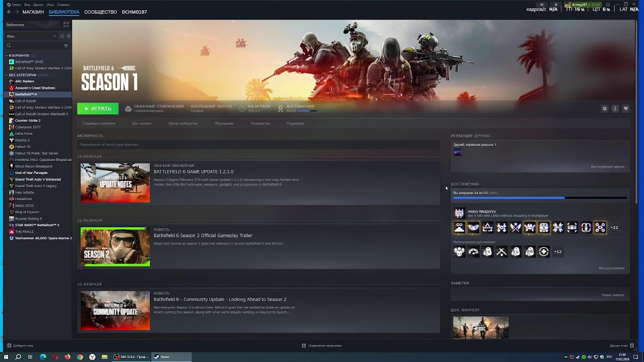Open the game info icon
The image size is (644, 362).
point(615,109)
